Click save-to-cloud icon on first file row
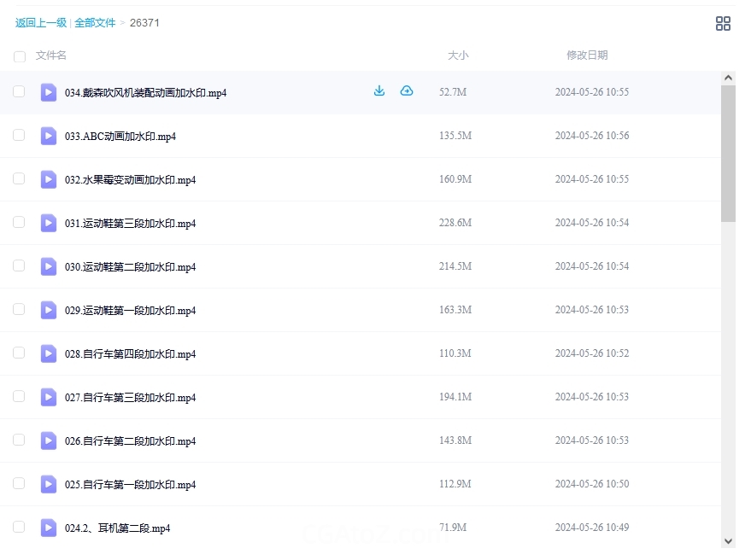Screen dimensions: 751x560 pyautogui.click(x=407, y=91)
